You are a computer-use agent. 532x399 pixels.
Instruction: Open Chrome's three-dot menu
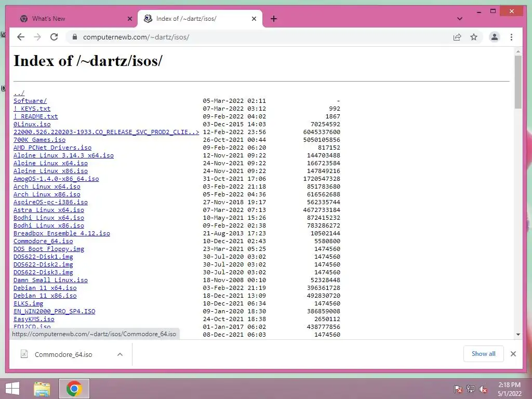click(511, 37)
